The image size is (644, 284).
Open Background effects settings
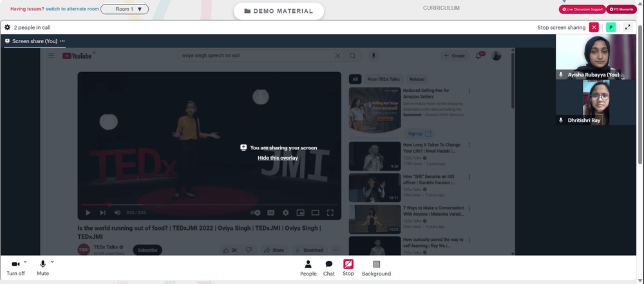[376, 268]
